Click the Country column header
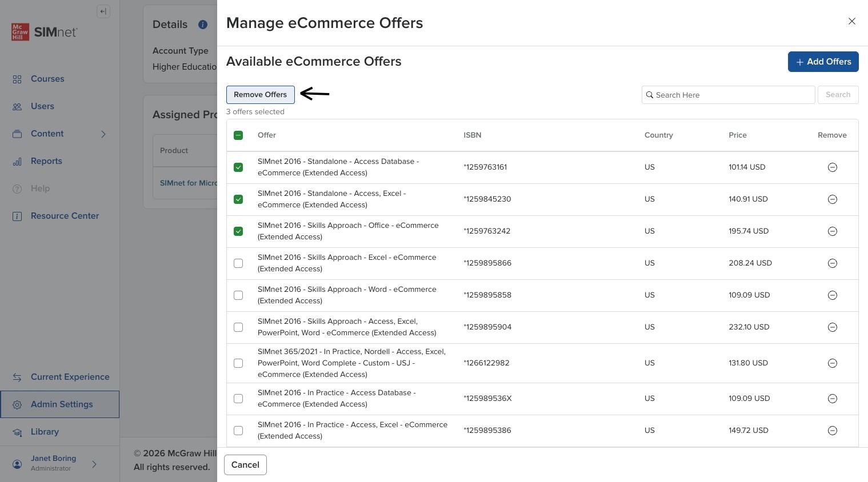 [659, 135]
